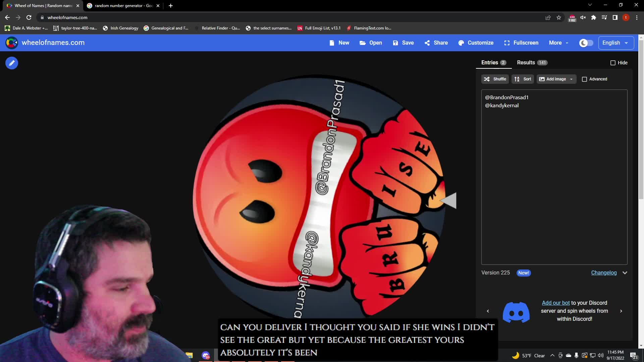644x362 pixels.
Task: Open the English language dropdown
Action: point(616,43)
